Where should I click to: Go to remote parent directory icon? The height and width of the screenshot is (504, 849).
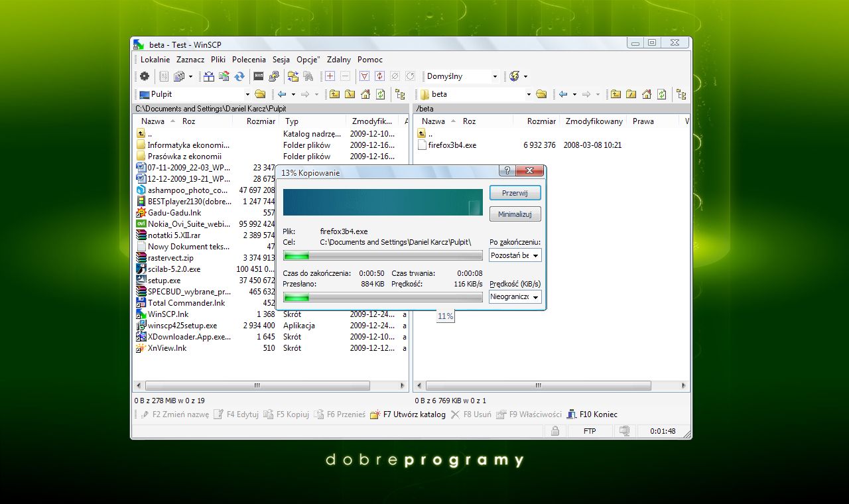pyautogui.click(x=616, y=94)
